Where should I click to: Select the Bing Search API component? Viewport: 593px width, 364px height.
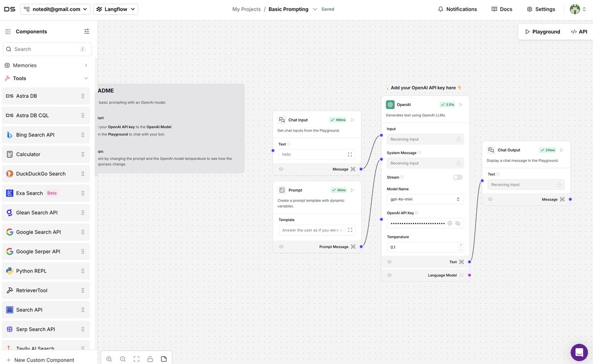pyautogui.click(x=46, y=135)
